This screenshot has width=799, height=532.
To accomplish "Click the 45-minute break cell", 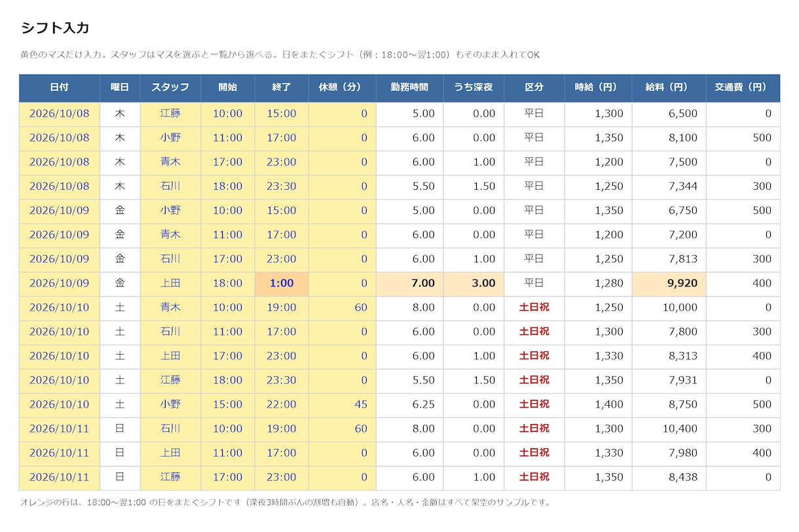I will (x=343, y=404).
